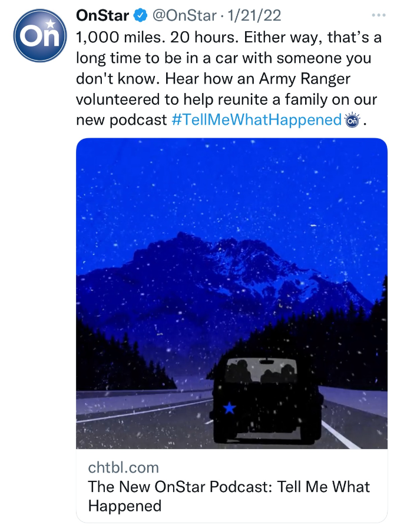Click the chtbl.com domain text
This screenshot has height=532, width=397.
(124, 468)
